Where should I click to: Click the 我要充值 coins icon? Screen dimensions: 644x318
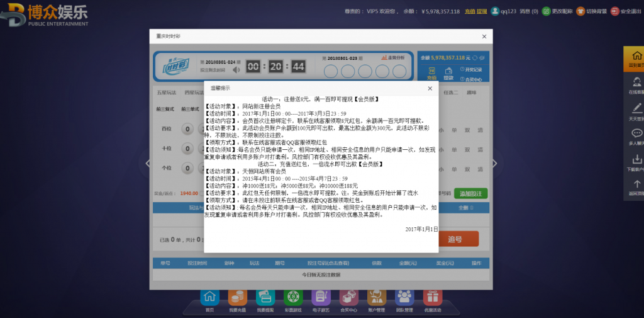point(238,298)
